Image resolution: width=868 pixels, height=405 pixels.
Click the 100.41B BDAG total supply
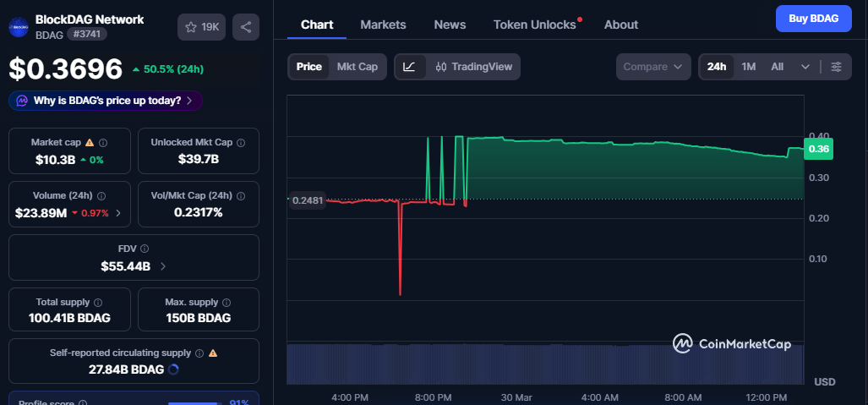pyautogui.click(x=70, y=319)
